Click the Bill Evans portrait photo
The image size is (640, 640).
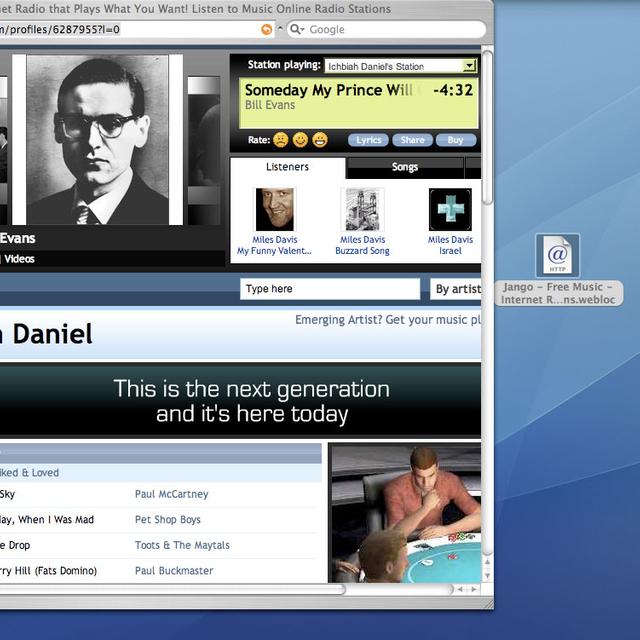pos(98,140)
